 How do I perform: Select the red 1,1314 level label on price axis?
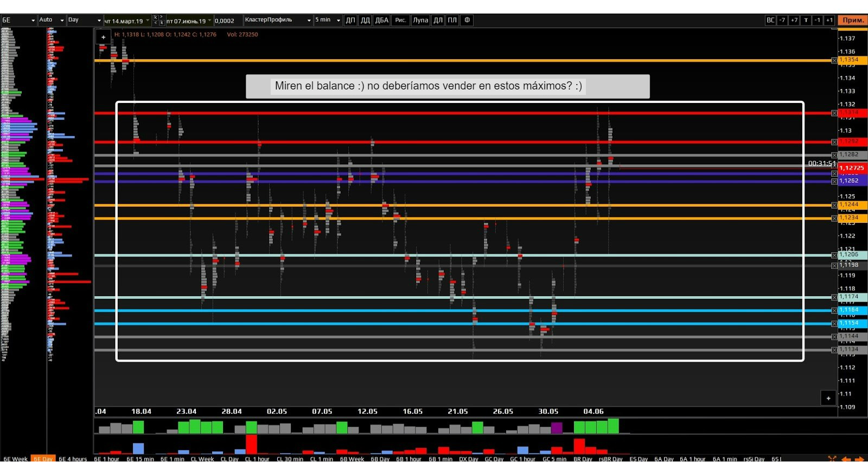852,113
